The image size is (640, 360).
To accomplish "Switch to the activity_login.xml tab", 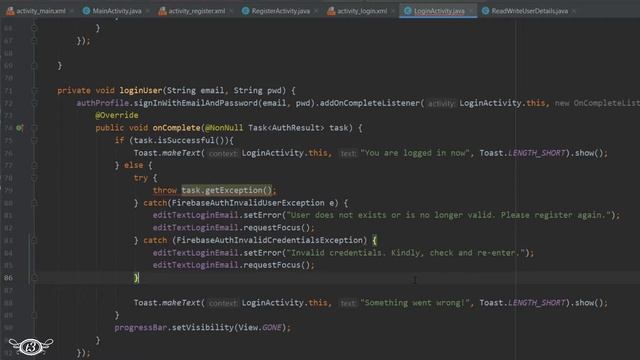I will (x=357, y=11).
